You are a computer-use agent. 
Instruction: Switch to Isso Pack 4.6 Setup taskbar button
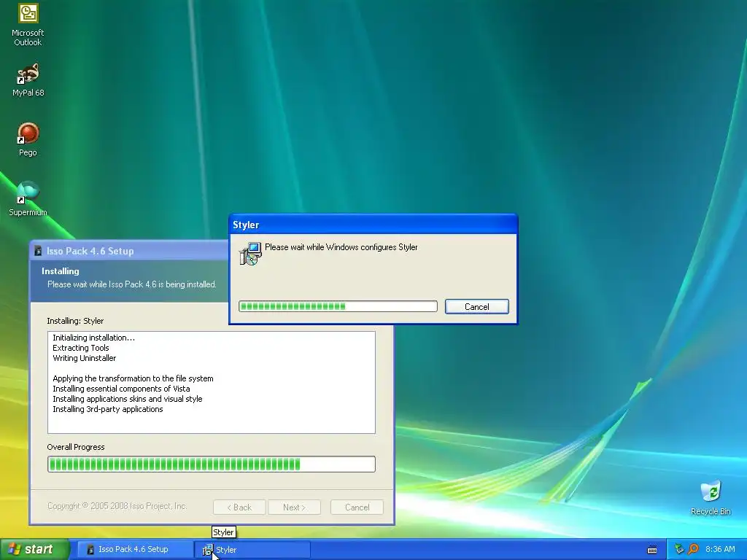(134, 549)
